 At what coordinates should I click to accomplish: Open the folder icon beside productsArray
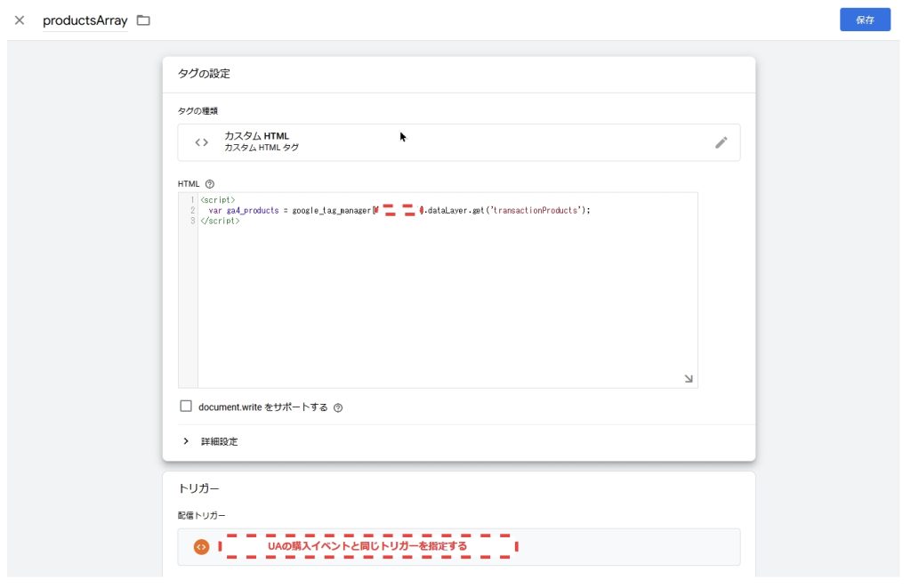click(x=143, y=20)
